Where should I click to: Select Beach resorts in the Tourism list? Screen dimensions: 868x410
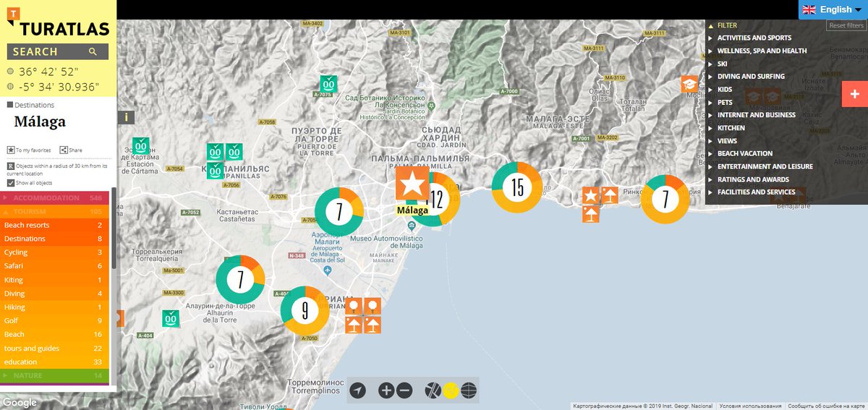tap(55, 226)
